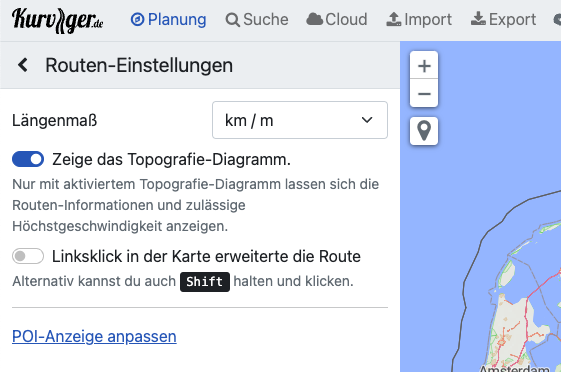Screen dimensions: 561x372
Task: Open the Planung menu item
Action: 169,20
